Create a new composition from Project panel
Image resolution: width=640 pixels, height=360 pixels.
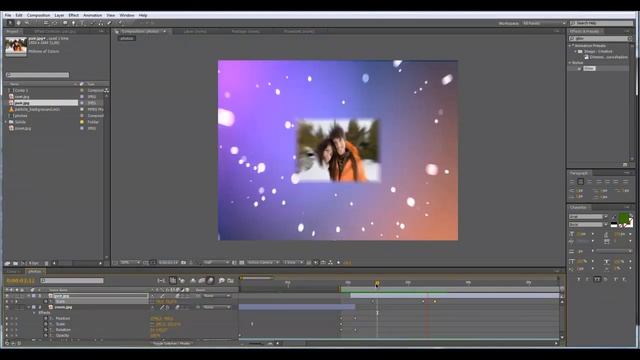coord(23,263)
